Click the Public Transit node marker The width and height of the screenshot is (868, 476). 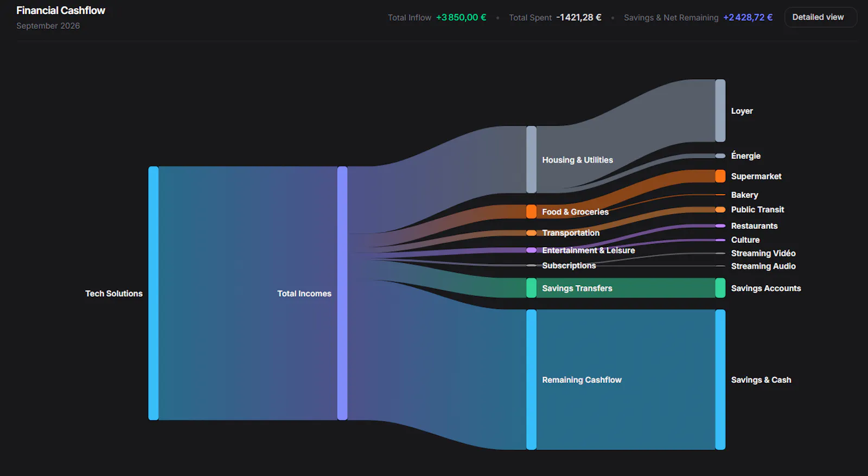coord(720,210)
